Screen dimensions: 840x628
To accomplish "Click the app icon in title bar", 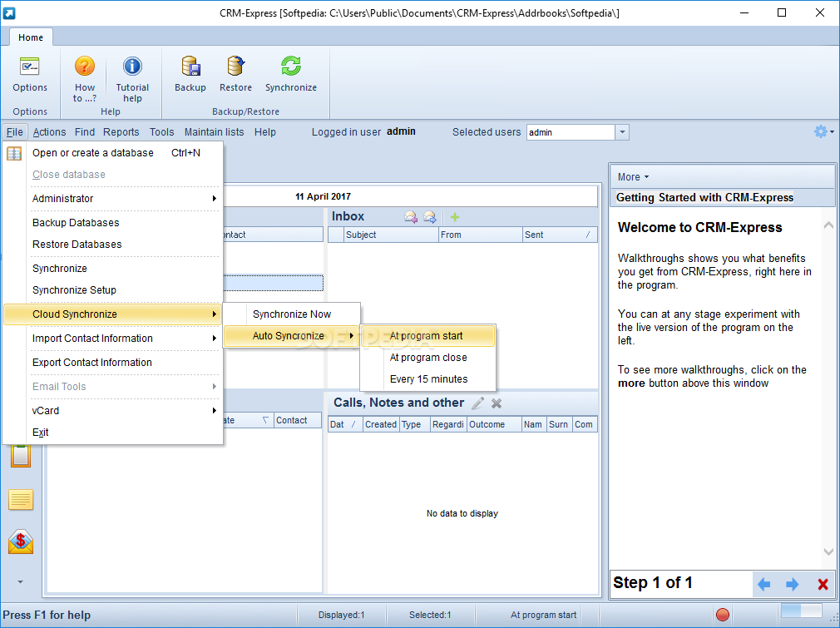I will pos(9,12).
